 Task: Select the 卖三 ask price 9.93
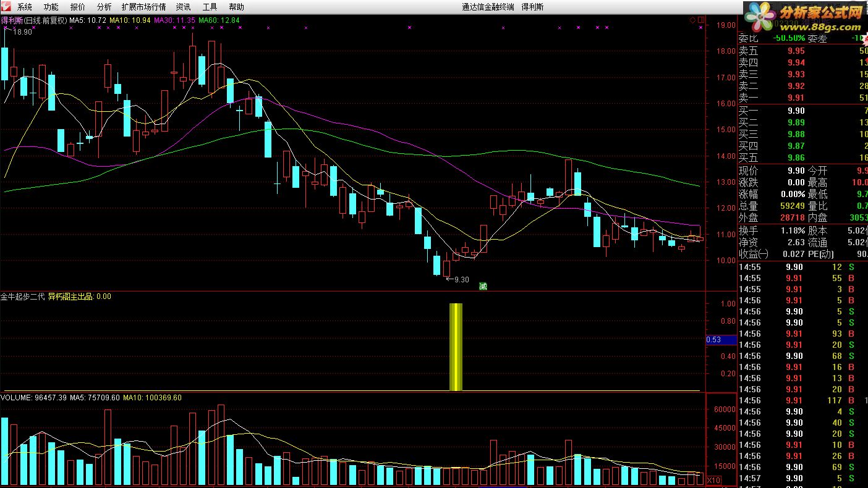(x=796, y=74)
